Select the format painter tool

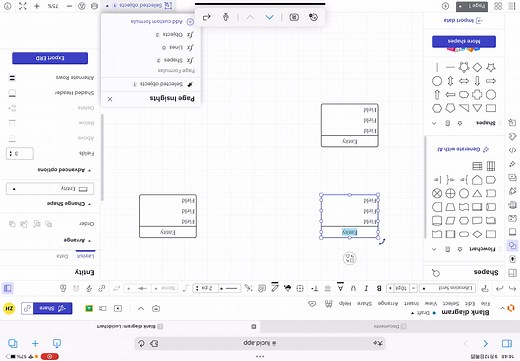(x=485, y=288)
